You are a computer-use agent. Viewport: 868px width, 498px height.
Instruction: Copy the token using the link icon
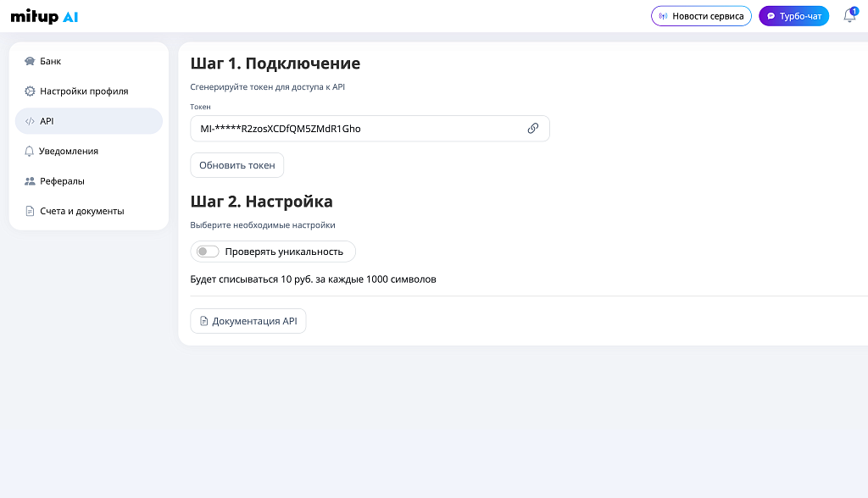533,129
